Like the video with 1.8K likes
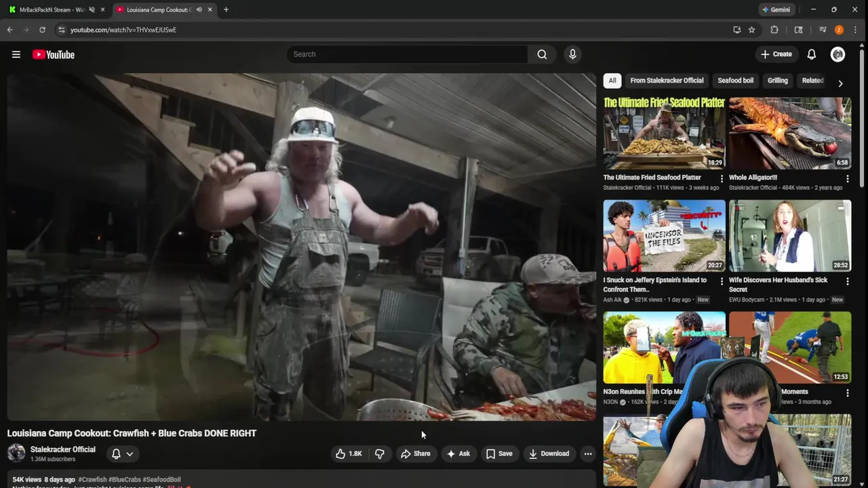 pos(349,453)
